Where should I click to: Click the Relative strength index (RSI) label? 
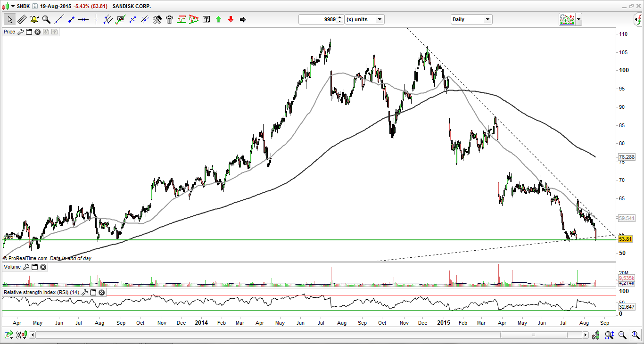click(x=41, y=292)
